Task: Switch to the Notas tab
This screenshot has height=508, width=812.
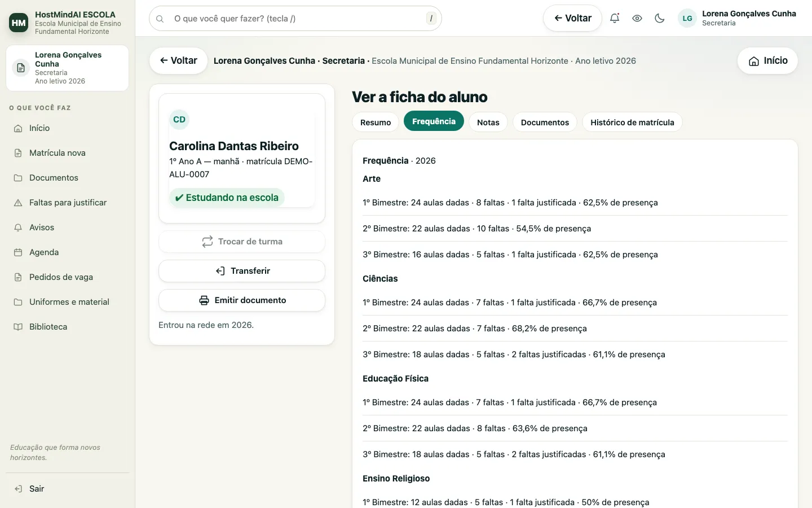Action: (488, 122)
